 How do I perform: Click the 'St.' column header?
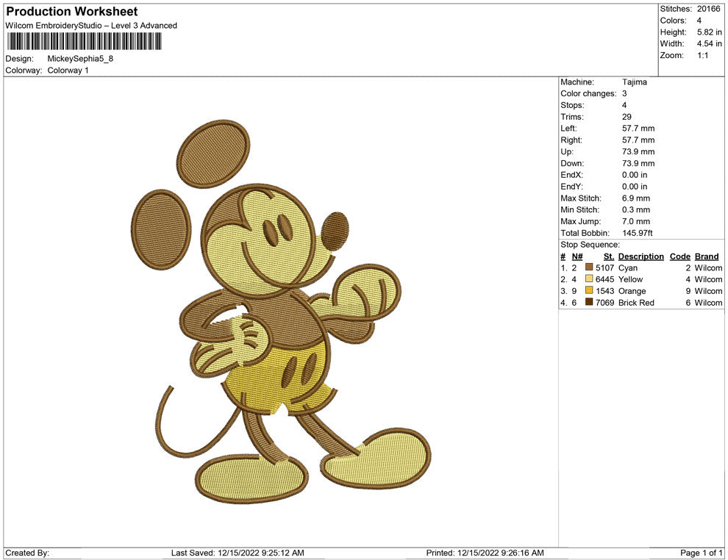point(609,256)
